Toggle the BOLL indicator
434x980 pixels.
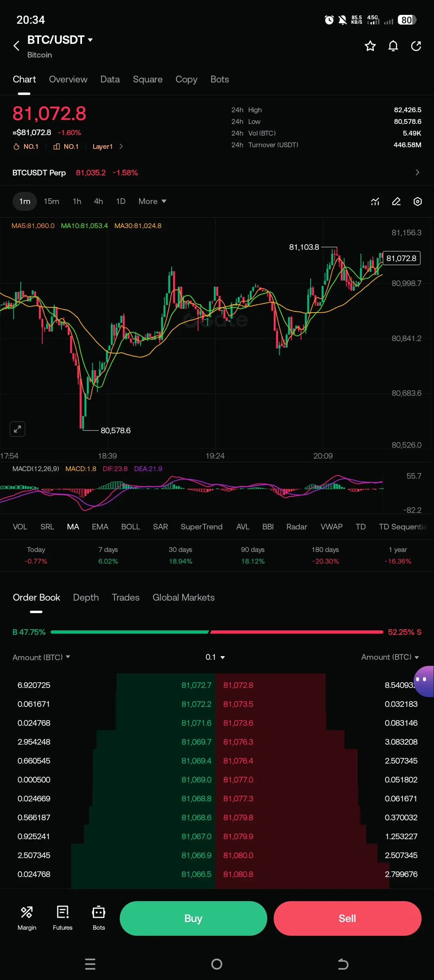(x=131, y=527)
